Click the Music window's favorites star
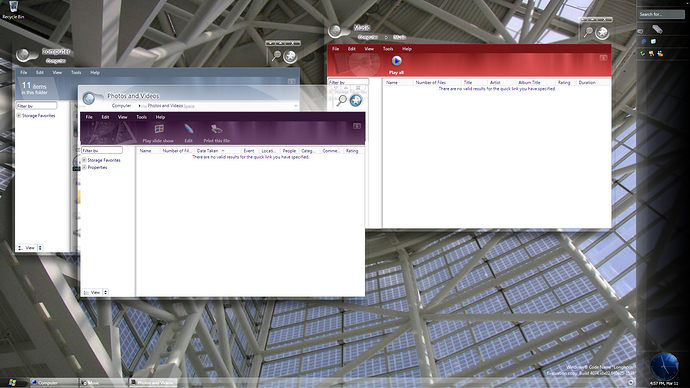Viewport: 690px width, 388px height. click(602, 32)
